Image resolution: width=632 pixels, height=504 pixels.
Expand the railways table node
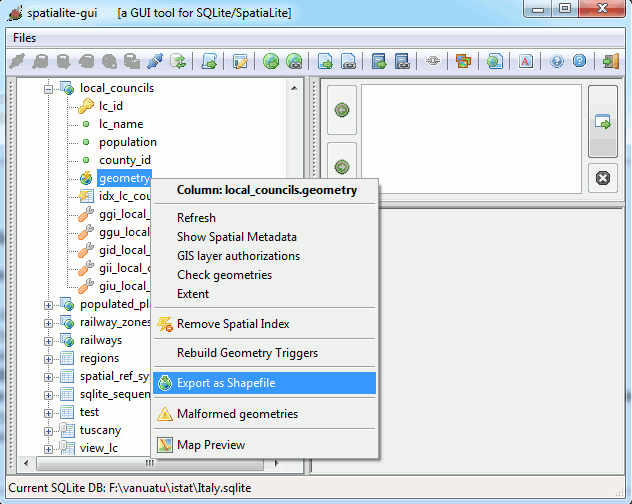pyautogui.click(x=48, y=342)
